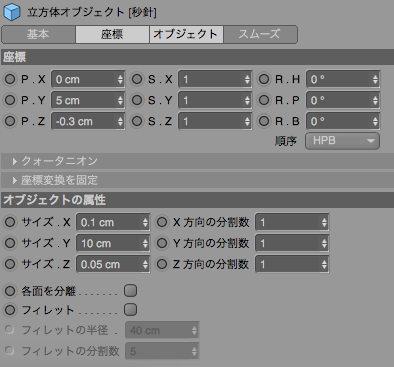Screen dimensions: 394x367
Task: Click the P.Y field stepper arrows
Action: click(x=120, y=100)
